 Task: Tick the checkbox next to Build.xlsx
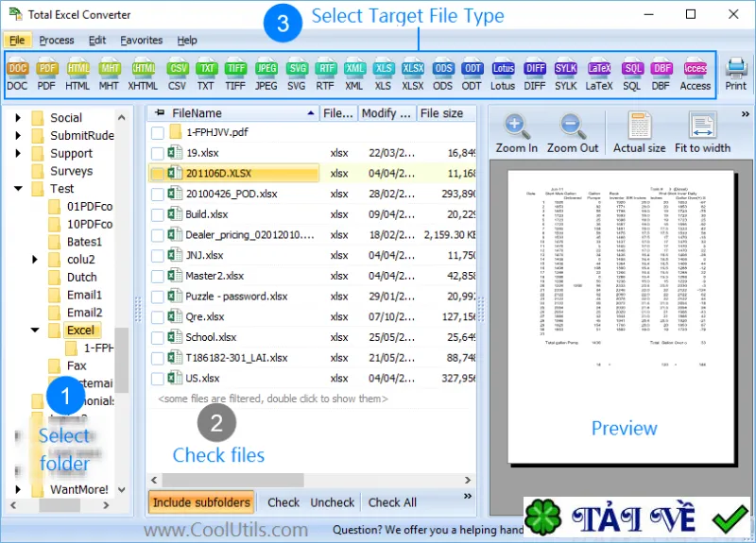point(158,215)
